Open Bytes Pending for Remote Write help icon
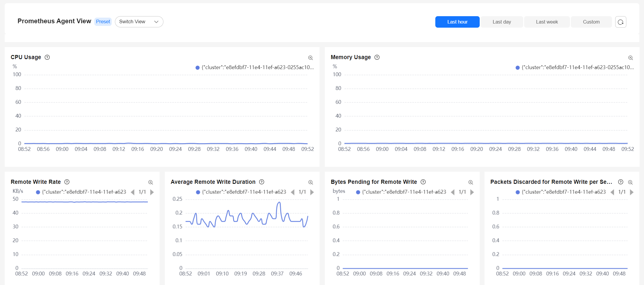 click(x=423, y=182)
